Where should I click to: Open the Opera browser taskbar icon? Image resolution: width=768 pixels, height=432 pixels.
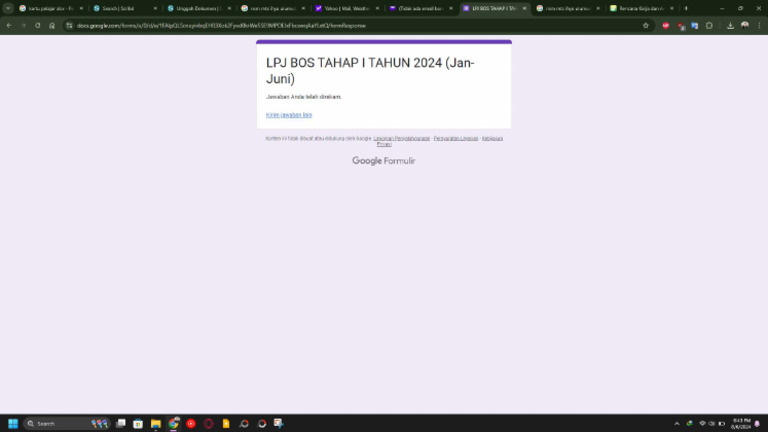coord(209,423)
